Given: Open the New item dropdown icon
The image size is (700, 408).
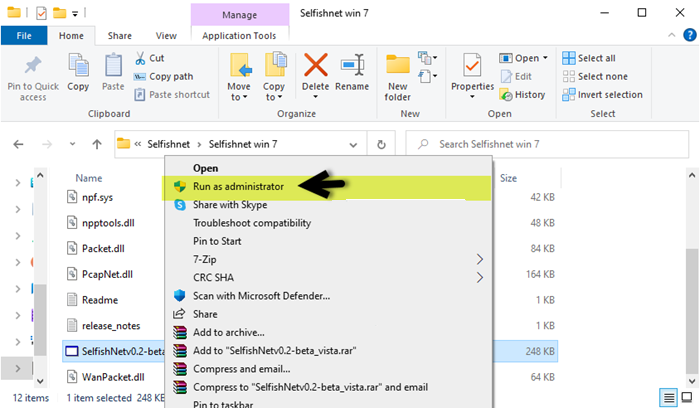Looking at the screenshot, I should coord(427,58).
